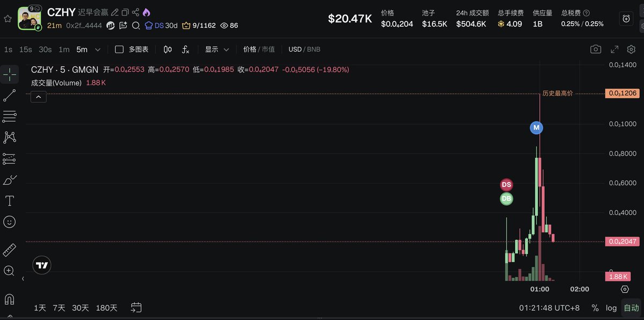The image size is (644, 320).
Task: Switch quote currency to BNB
Action: pos(312,49)
